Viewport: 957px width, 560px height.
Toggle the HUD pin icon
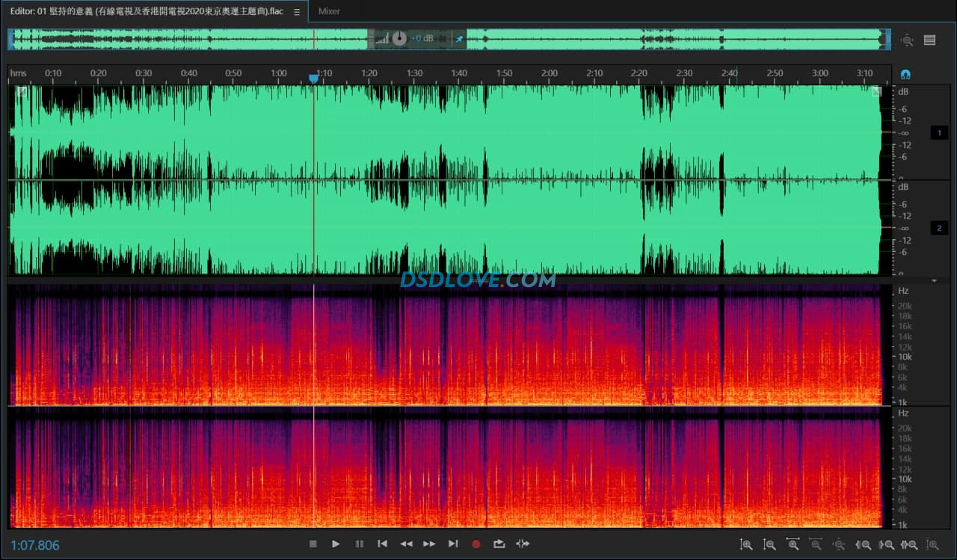pyautogui.click(x=459, y=38)
